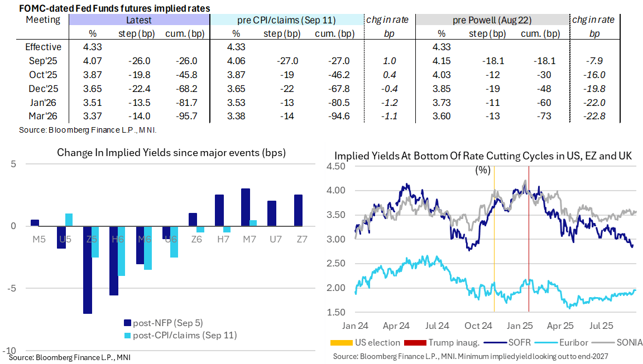Image resolution: width=643 pixels, height=364 pixels.
Task: Click the -22.8 rate change cell
Action: tap(594, 116)
